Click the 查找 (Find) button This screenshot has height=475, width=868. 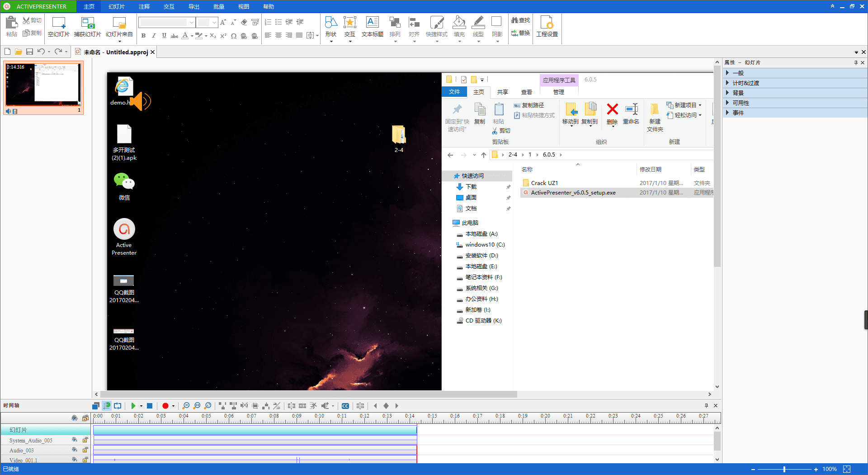coord(520,20)
